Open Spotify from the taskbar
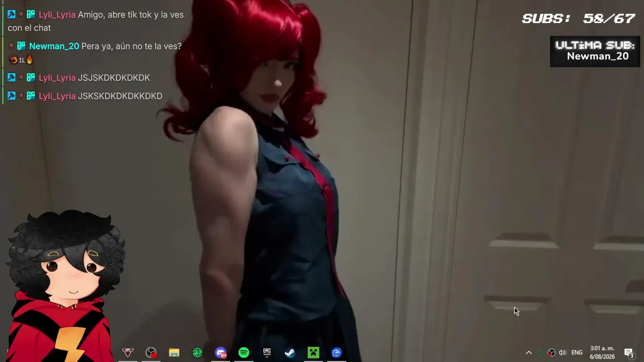The height and width of the screenshot is (362, 644). [x=244, y=353]
